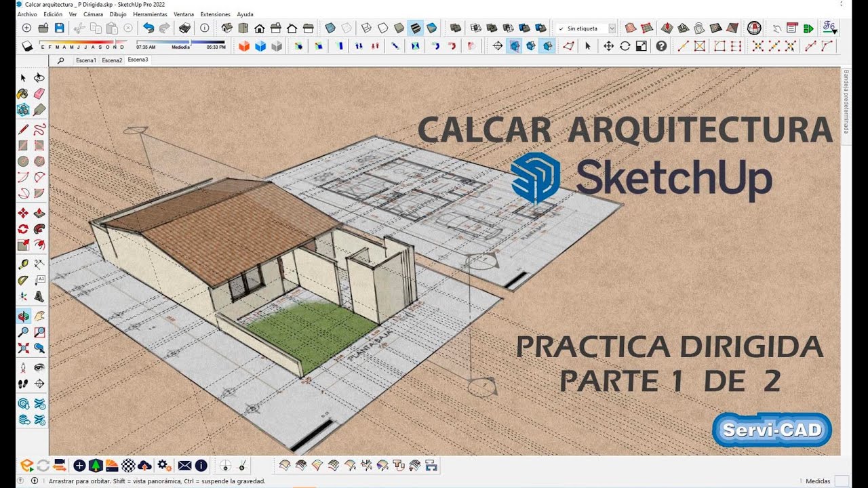The image size is (868, 488).
Task: Switch to Escena1 scene tab
Action: [x=86, y=60]
